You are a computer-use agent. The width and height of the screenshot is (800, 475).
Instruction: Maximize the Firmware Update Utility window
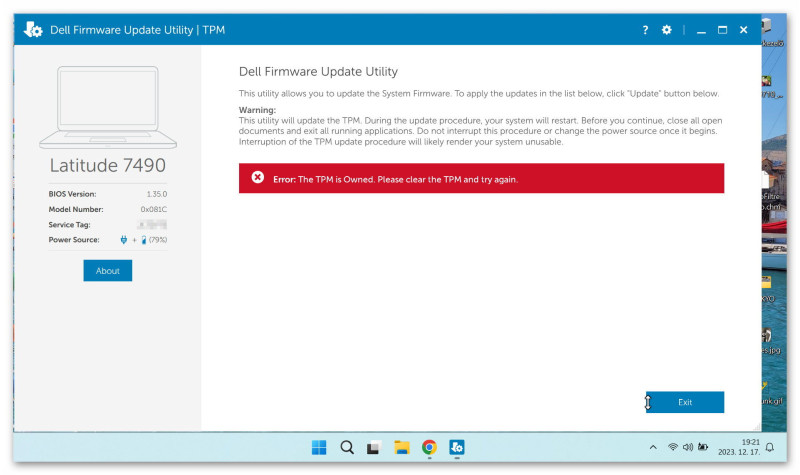pos(722,30)
